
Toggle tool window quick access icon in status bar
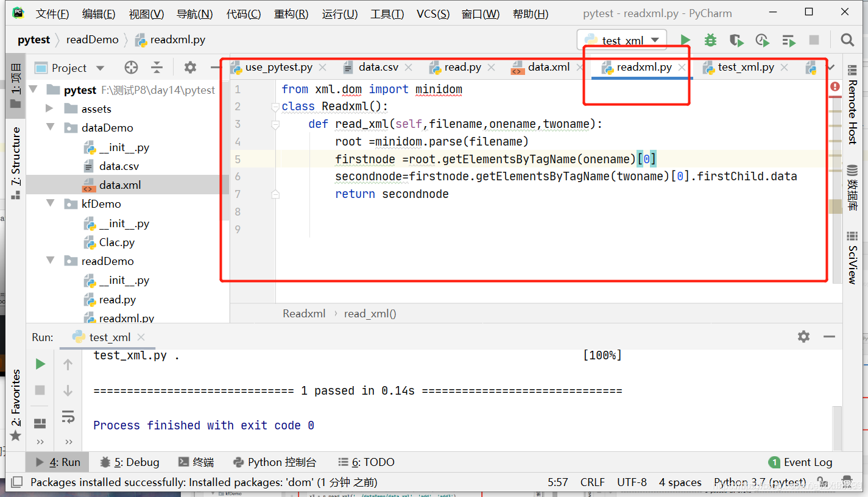pyautogui.click(x=16, y=482)
